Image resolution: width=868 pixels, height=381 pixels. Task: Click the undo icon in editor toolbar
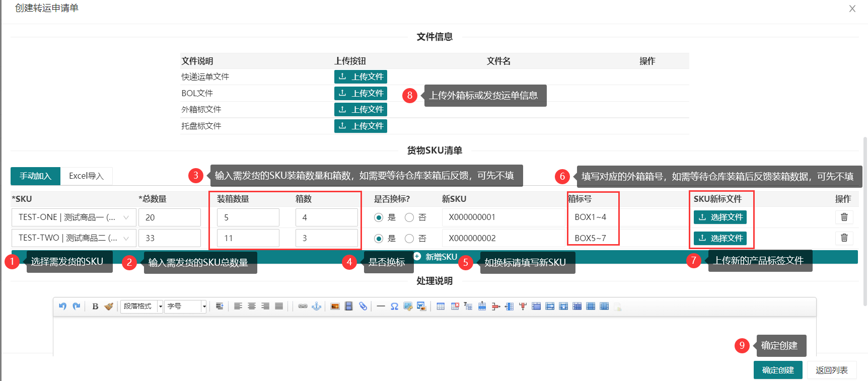pyautogui.click(x=62, y=306)
